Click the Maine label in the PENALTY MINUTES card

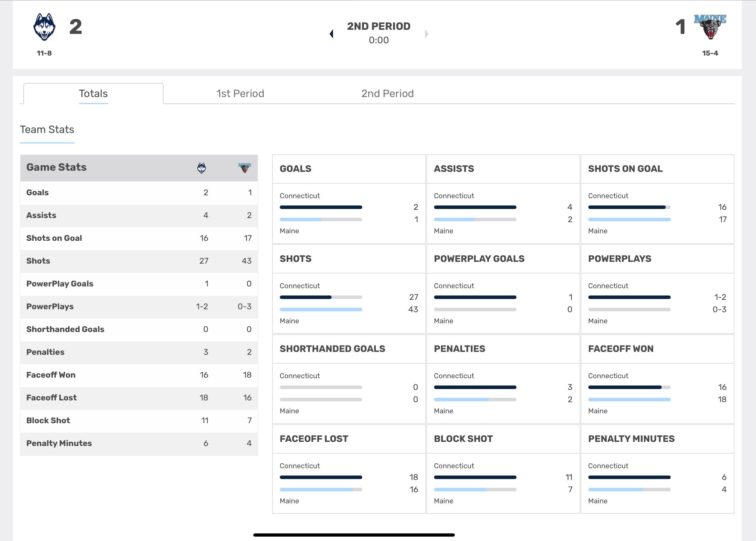click(x=598, y=501)
